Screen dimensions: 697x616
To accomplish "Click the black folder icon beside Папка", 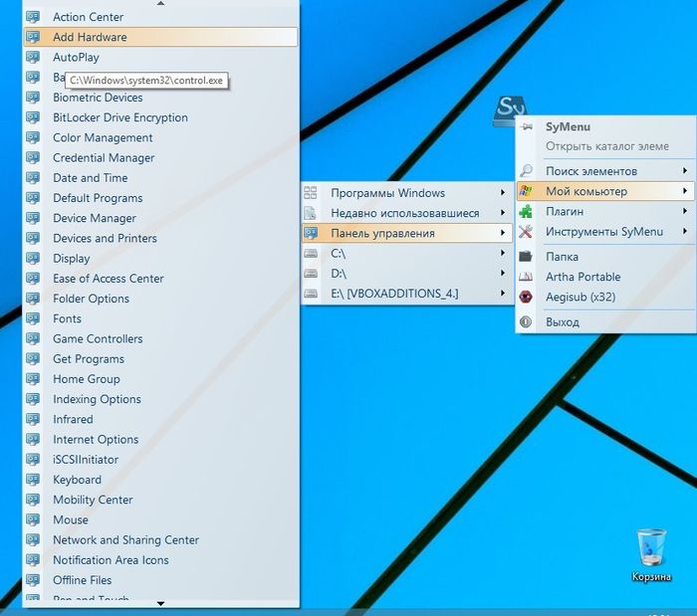I will (x=527, y=257).
